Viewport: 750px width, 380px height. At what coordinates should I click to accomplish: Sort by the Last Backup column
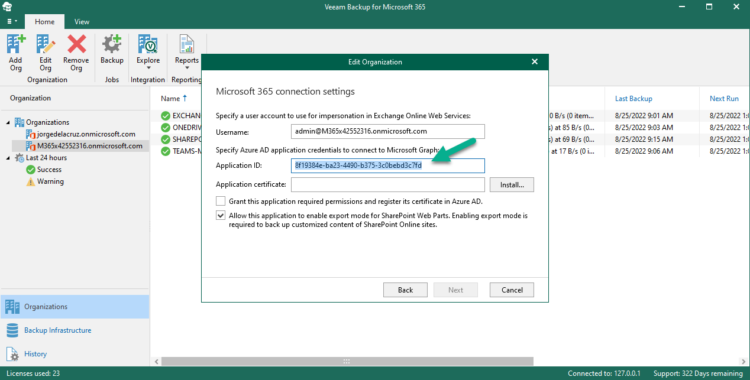pyautogui.click(x=633, y=99)
